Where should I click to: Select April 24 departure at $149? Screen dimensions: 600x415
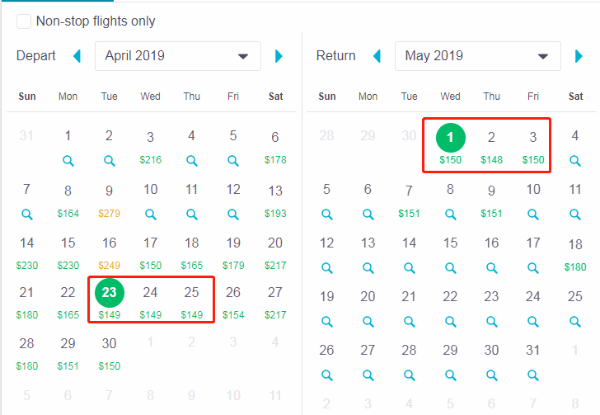tap(150, 302)
